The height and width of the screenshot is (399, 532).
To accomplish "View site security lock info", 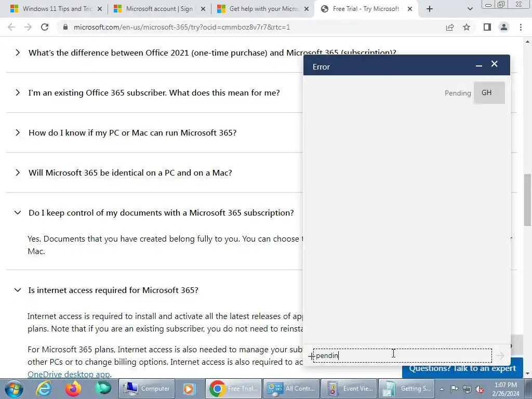I will pyautogui.click(x=65, y=27).
